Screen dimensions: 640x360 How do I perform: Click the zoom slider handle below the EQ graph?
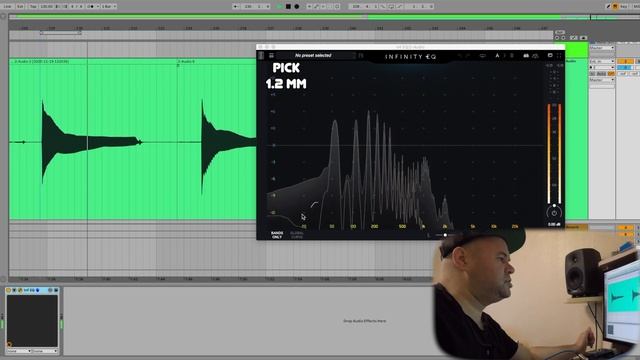coord(445,235)
